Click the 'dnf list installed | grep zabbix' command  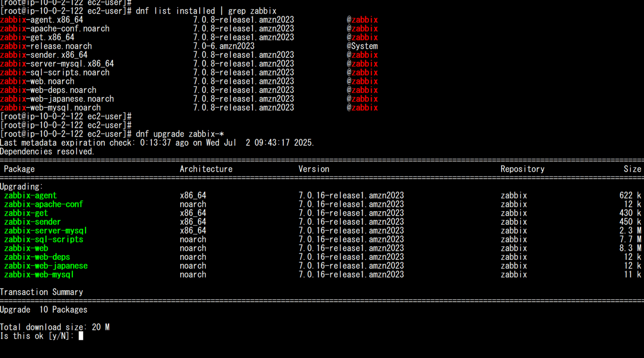click(x=206, y=11)
